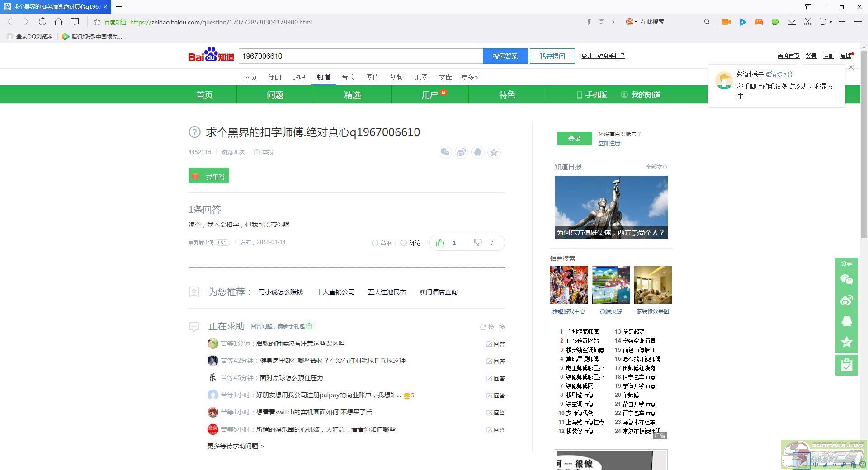Image resolution: width=868 pixels, height=470 pixels.
Task: Click the Baidu Zhidao search input field
Action: point(360,56)
